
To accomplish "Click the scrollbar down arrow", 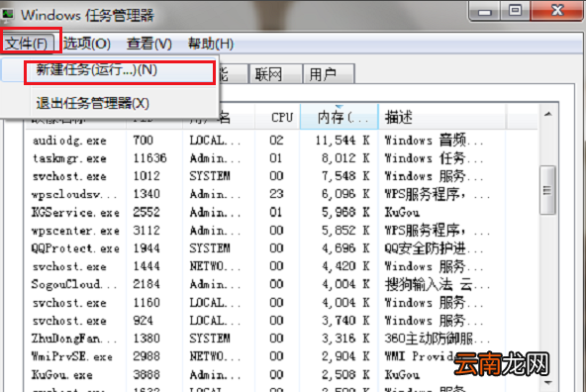I will (548, 382).
